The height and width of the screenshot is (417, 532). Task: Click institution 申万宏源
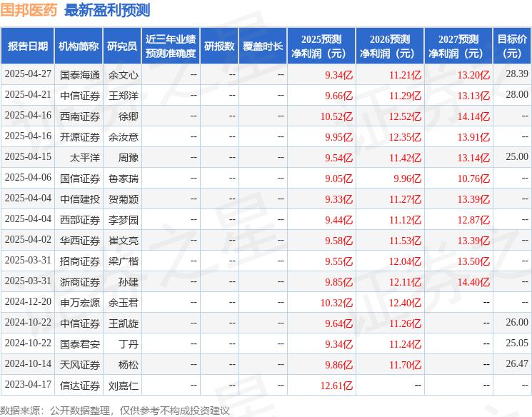click(80, 302)
